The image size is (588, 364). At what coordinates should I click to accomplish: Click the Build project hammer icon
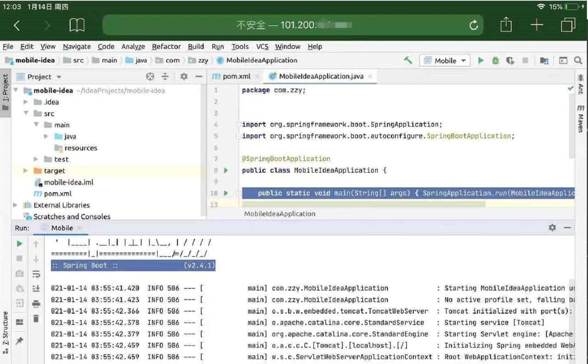pyautogui.click(x=408, y=60)
